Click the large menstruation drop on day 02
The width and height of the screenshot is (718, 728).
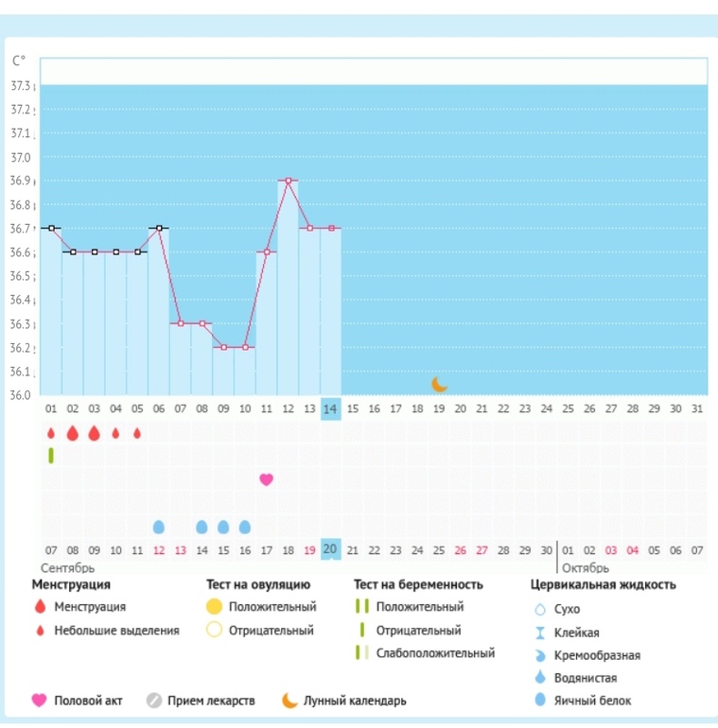72,433
